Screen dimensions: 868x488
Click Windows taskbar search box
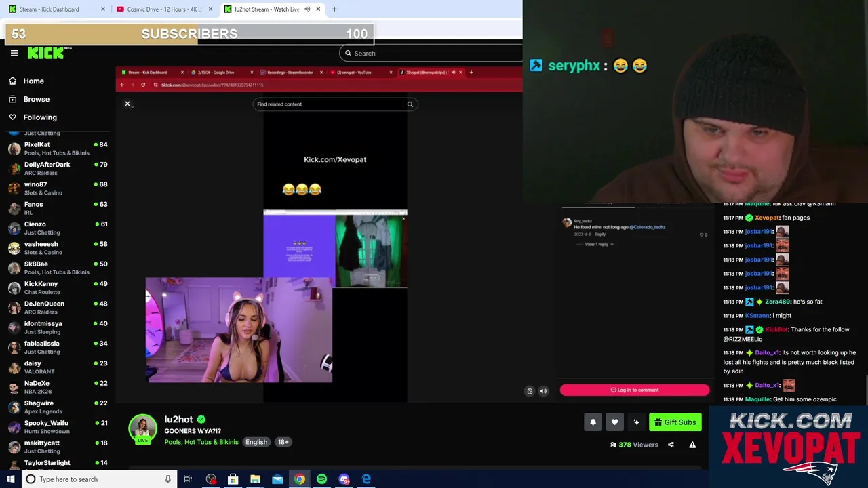pos(98,479)
